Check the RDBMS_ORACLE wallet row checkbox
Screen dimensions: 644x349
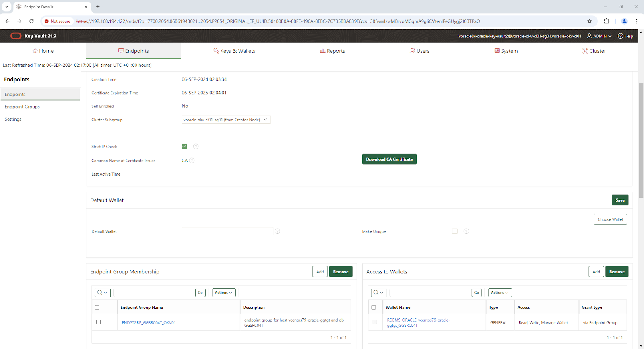tap(375, 322)
